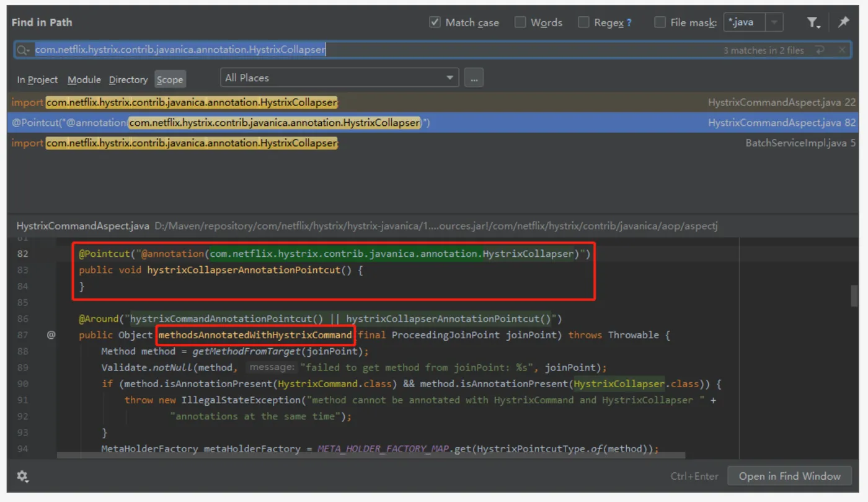Click the @Around annotation on line 86
Screen dimensions: 868x502
click(x=98, y=319)
